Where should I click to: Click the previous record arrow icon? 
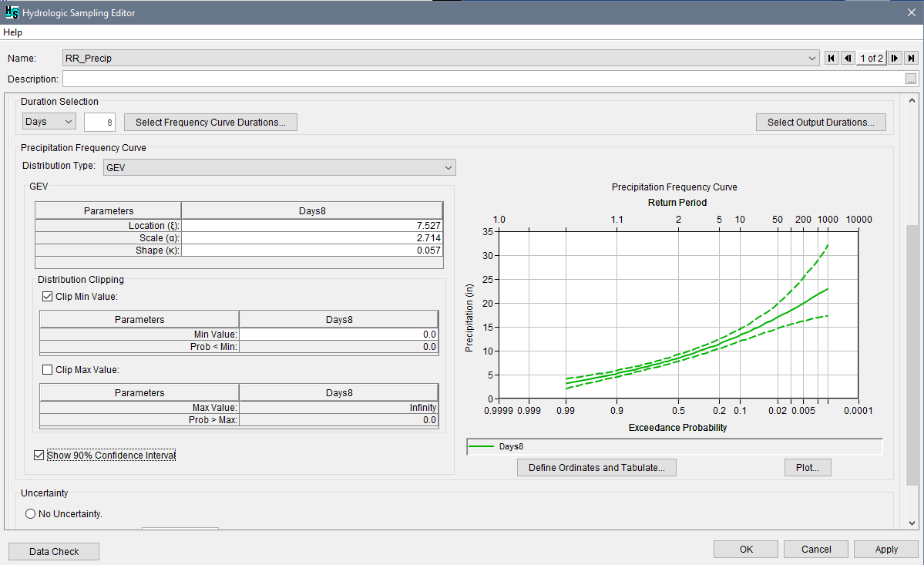pyautogui.click(x=846, y=58)
